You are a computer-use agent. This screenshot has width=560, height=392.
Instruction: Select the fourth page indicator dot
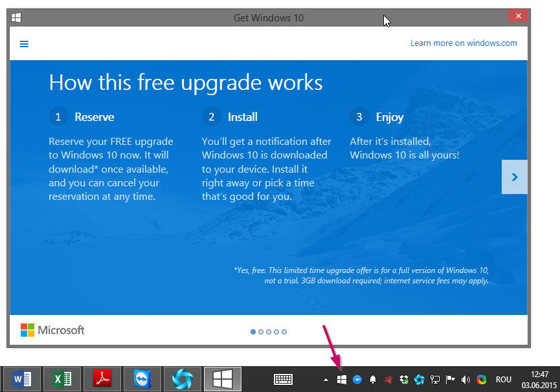coord(276,332)
